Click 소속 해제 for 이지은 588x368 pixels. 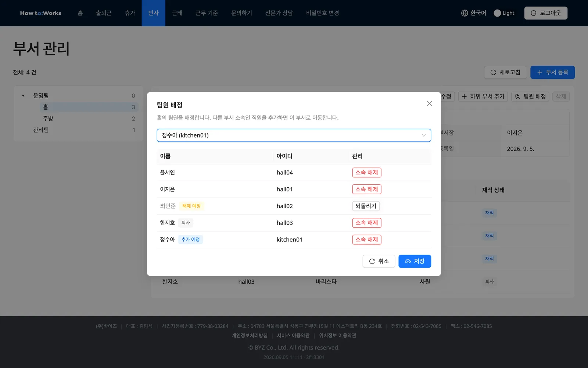coord(367,189)
